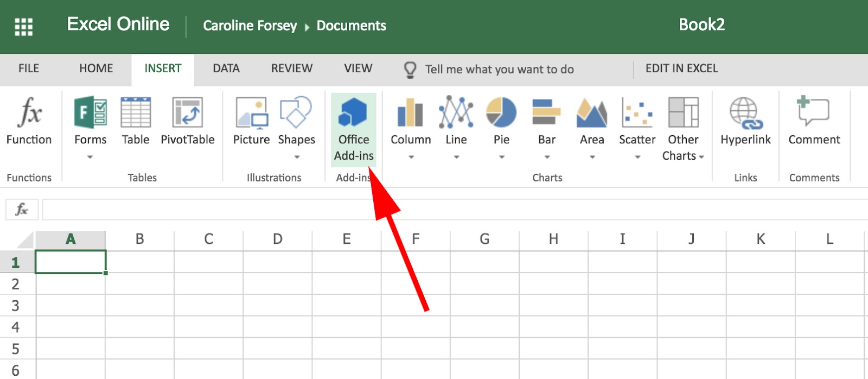868x379 pixels.
Task: Open the app launcher waffle icon
Action: [23, 27]
